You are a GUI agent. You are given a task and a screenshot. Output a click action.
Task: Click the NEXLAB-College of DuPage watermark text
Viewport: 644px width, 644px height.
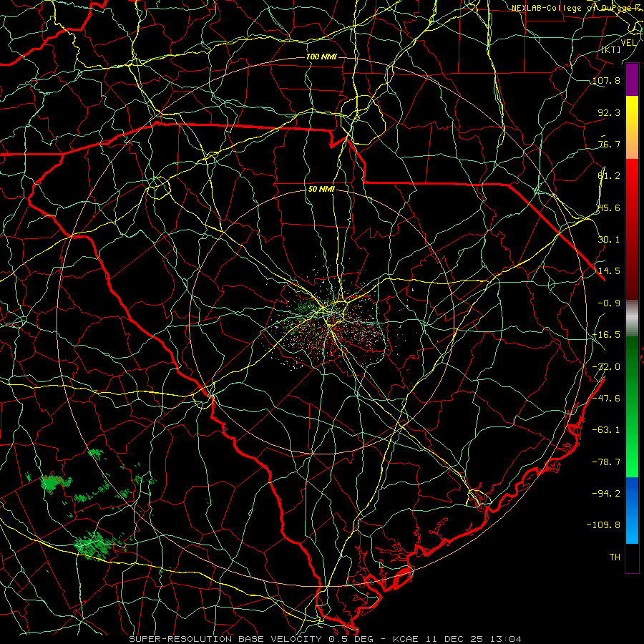[577, 8]
